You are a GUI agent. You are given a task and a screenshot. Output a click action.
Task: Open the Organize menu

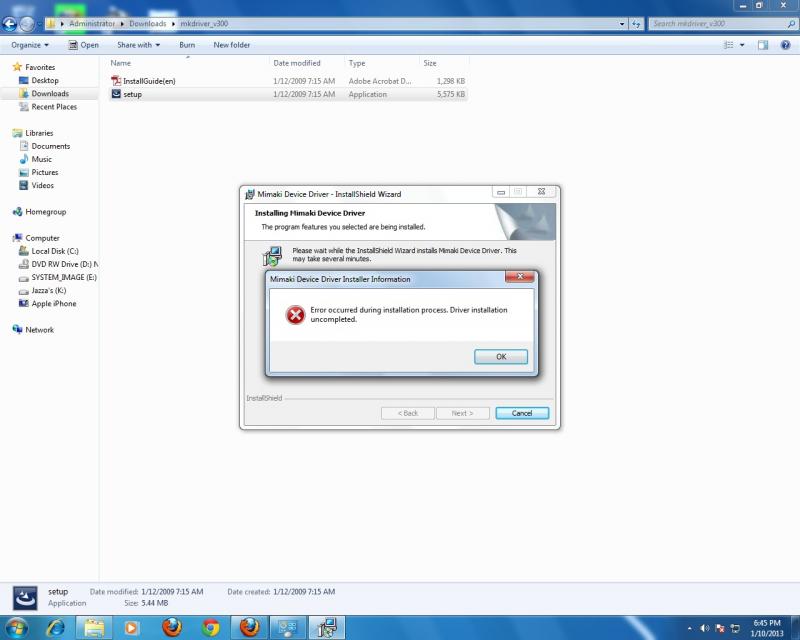(30, 45)
